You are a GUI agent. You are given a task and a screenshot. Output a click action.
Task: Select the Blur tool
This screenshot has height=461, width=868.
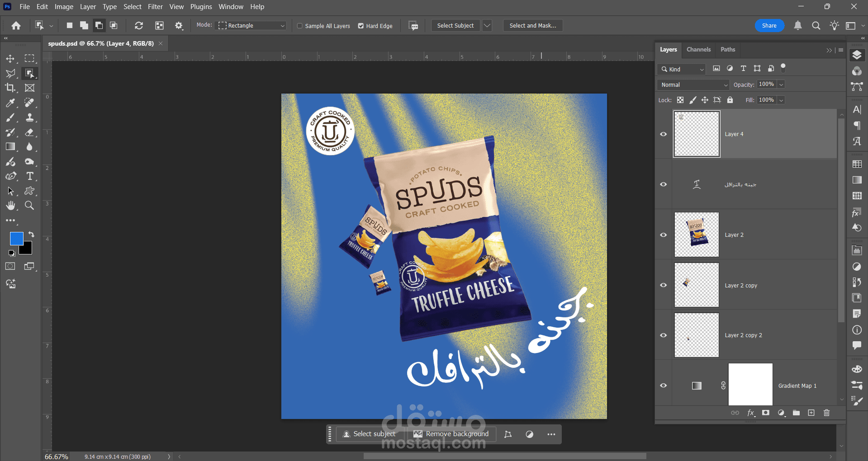[x=29, y=146]
